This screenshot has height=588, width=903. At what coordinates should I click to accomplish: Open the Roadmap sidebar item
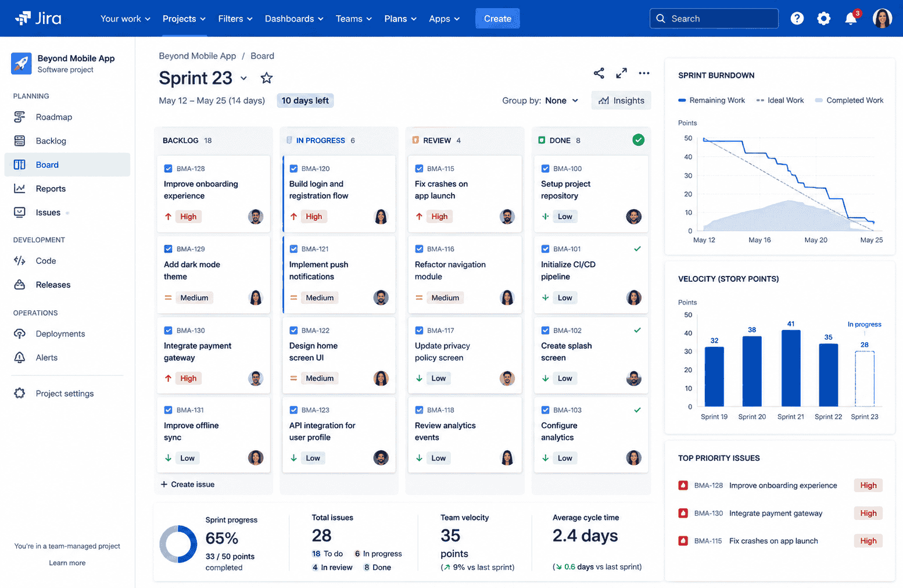click(x=67, y=117)
